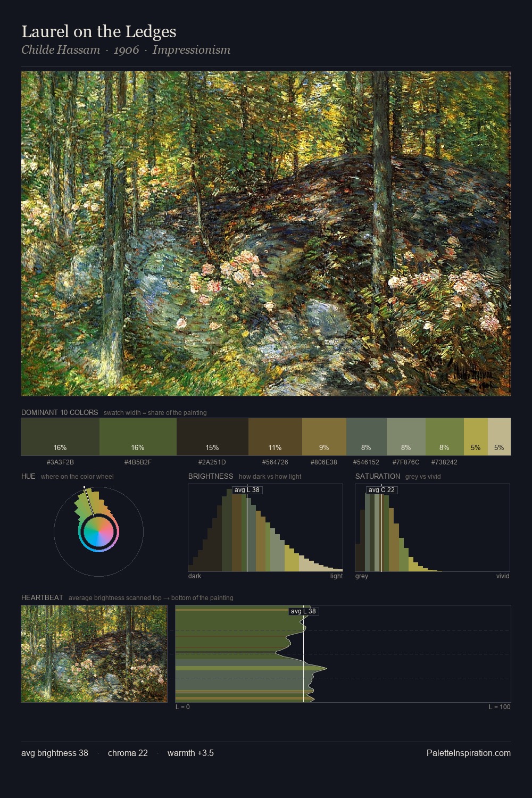Click the 'chroma 22' footer stat

pos(128,753)
